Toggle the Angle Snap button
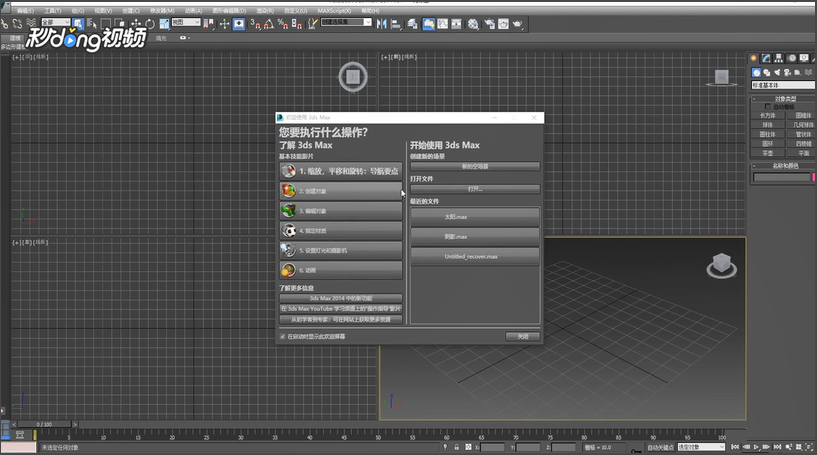 click(268, 23)
